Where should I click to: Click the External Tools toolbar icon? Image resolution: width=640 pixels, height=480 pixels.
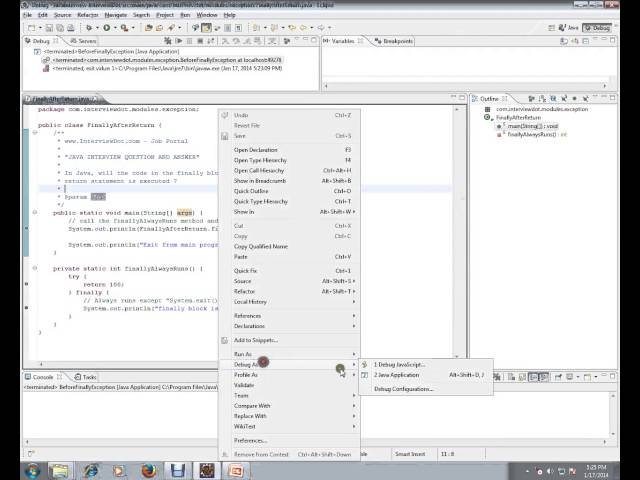click(124, 28)
